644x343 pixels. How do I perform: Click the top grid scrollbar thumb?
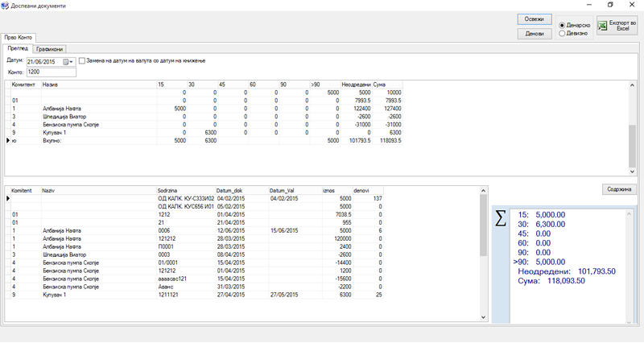632,146
